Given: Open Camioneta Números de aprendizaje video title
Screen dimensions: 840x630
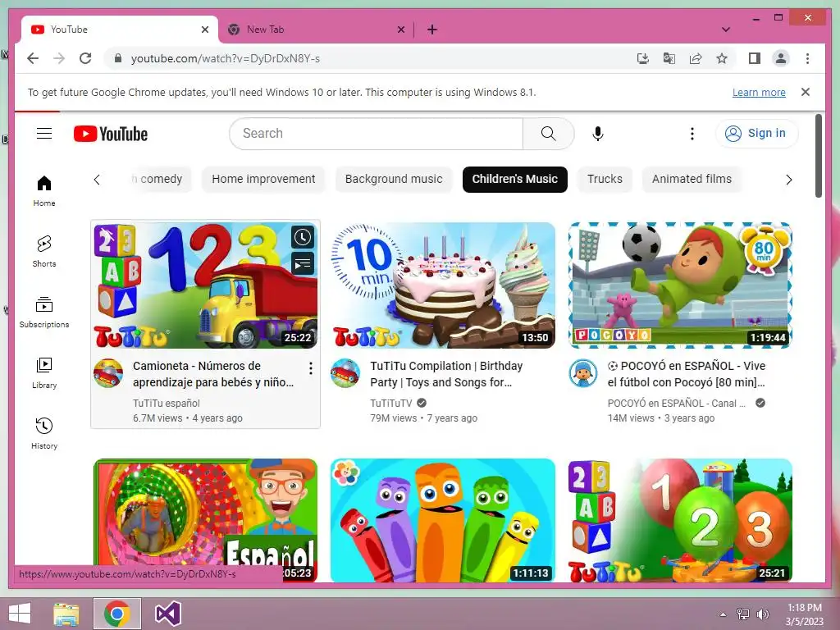Looking at the screenshot, I should pyautogui.click(x=213, y=374).
